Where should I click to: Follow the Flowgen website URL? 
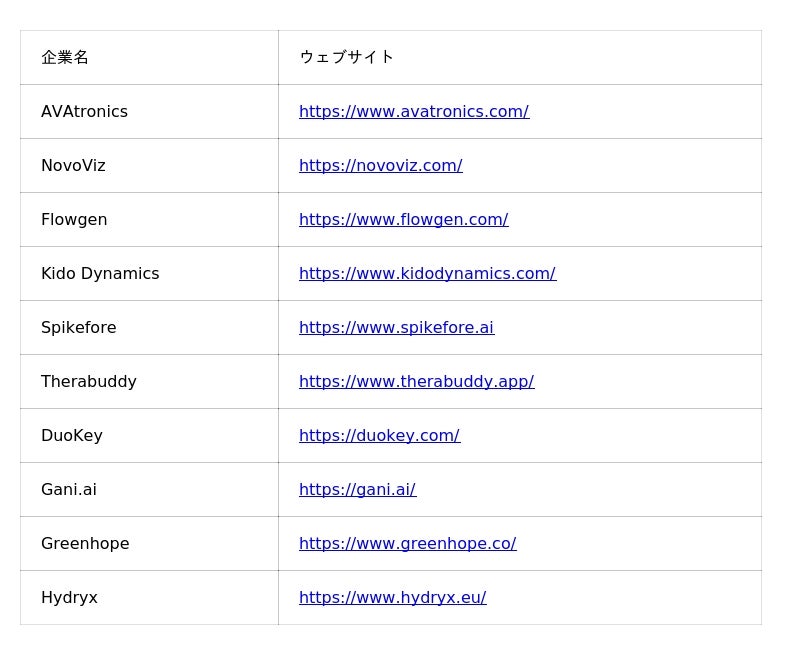[403, 220]
